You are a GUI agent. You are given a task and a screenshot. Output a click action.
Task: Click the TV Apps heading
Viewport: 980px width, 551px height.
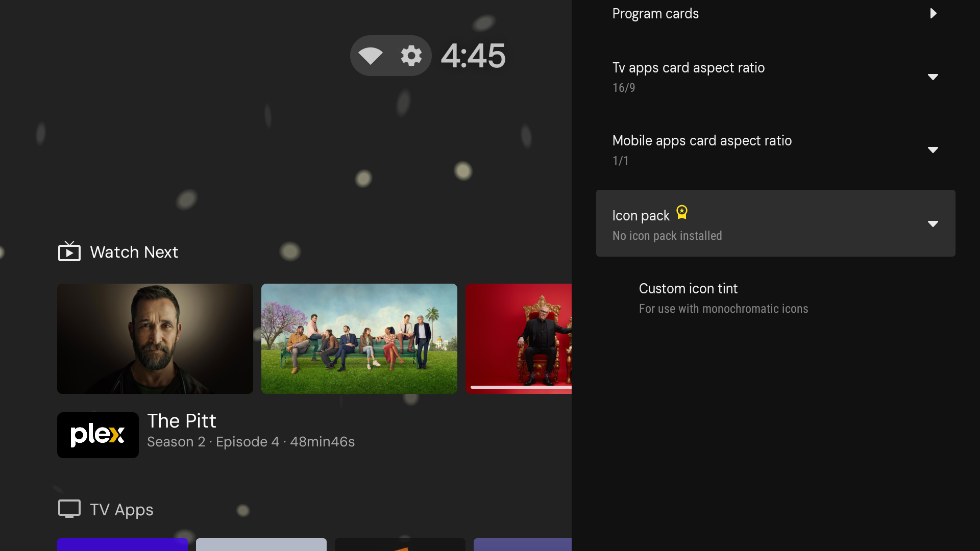(x=121, y=510)
